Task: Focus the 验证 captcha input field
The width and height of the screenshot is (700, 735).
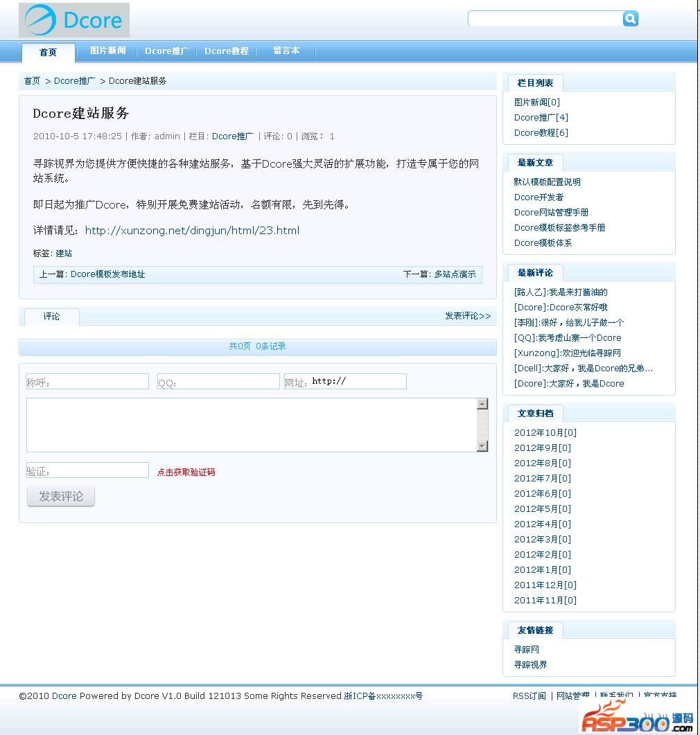Action: pyautogui.click(x=88, y=470)
